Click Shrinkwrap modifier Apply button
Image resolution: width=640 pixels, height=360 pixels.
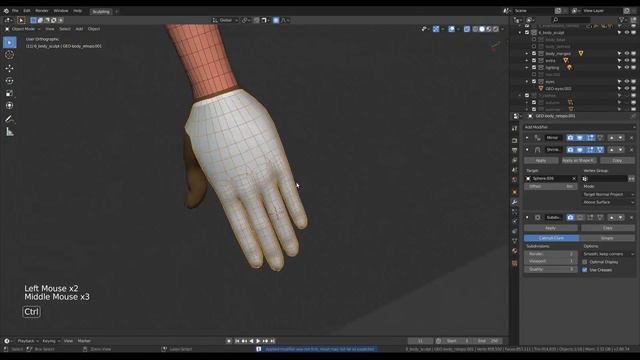(x=541, y=160)
